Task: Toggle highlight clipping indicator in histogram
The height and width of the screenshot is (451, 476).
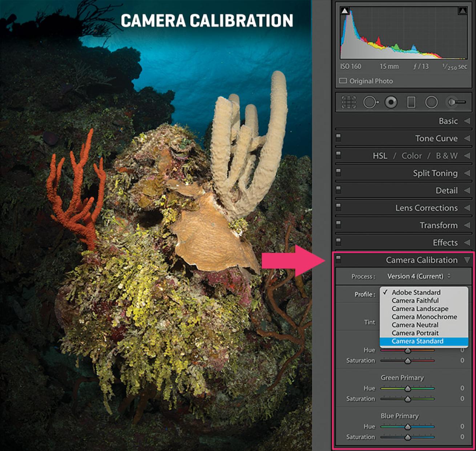Action: 463,11
